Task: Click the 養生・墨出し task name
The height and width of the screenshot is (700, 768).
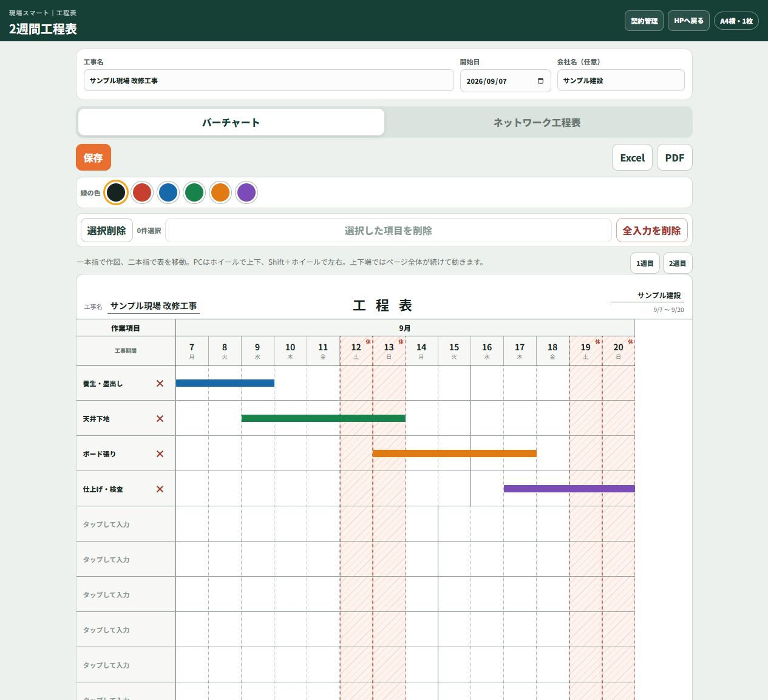Action: [103, 384]
